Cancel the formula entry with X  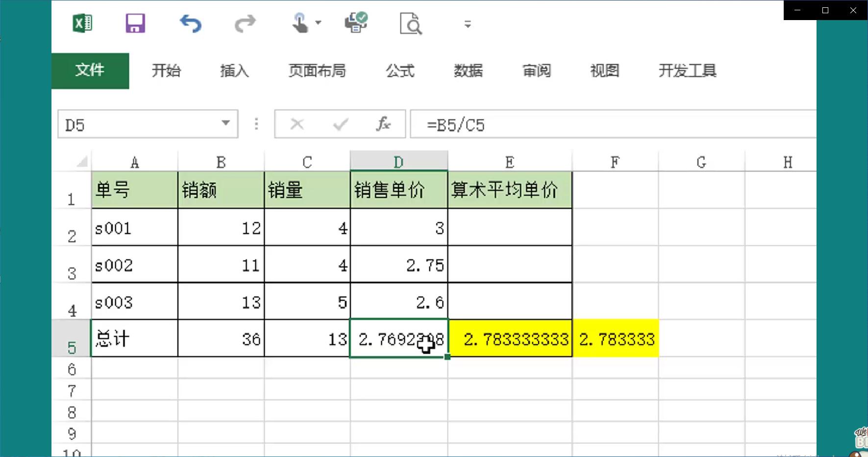point(297,124)
